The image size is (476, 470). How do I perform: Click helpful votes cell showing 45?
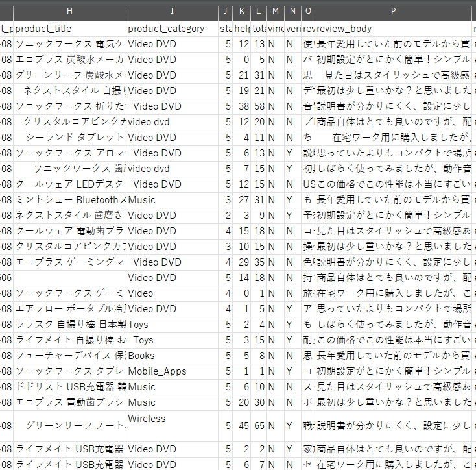(242, 426)
